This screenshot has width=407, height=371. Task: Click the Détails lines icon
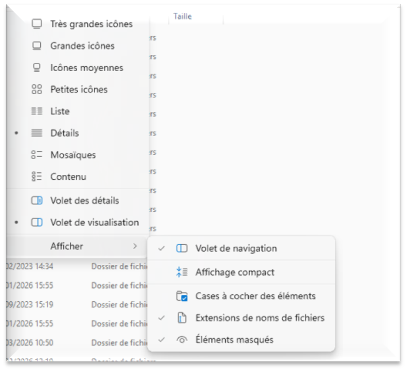[37, 133]
